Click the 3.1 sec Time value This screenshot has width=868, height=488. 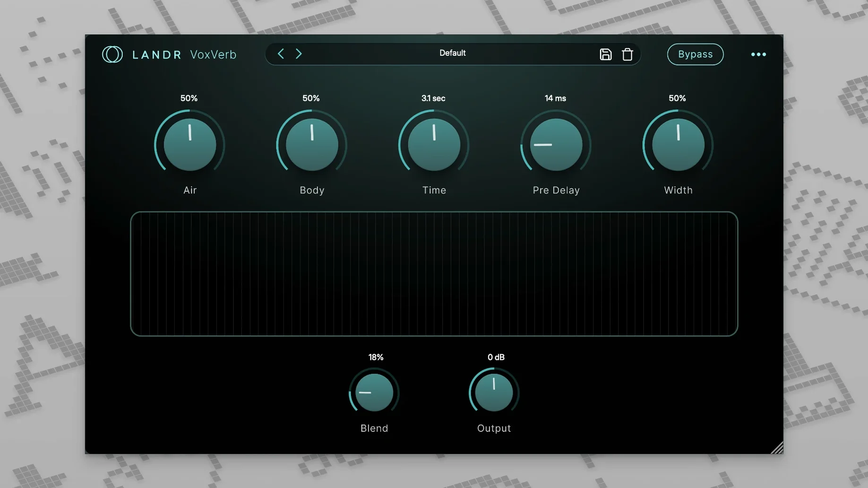[433, 98]
